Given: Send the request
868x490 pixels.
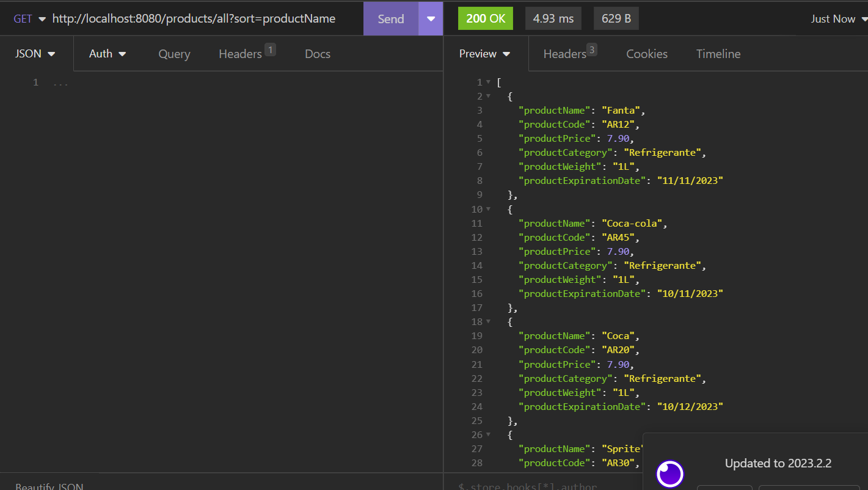Looking at the screenshot, I should pyautogui.click(x=391, y=19).
